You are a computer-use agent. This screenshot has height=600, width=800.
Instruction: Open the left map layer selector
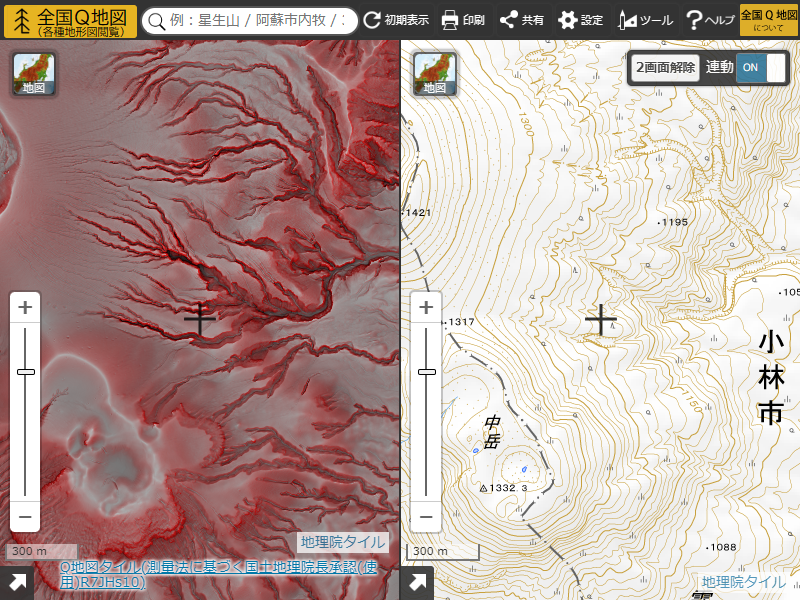tap(34, 73)
